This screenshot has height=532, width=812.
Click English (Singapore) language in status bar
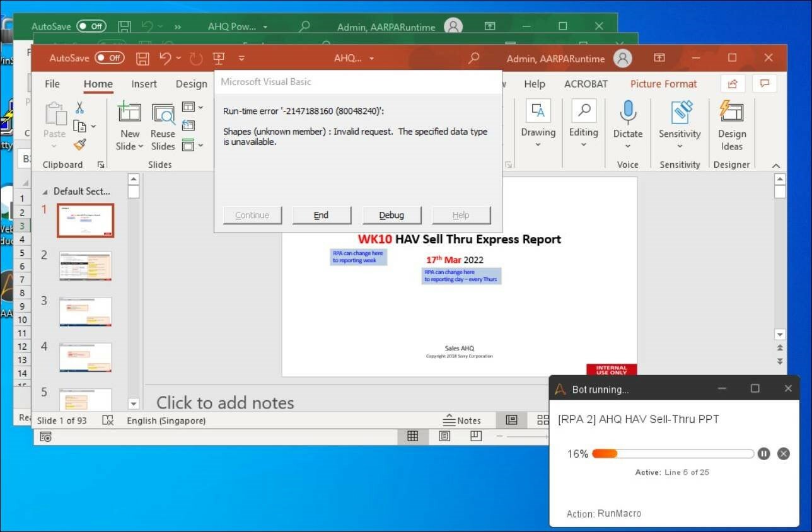[x=166, y=420]
